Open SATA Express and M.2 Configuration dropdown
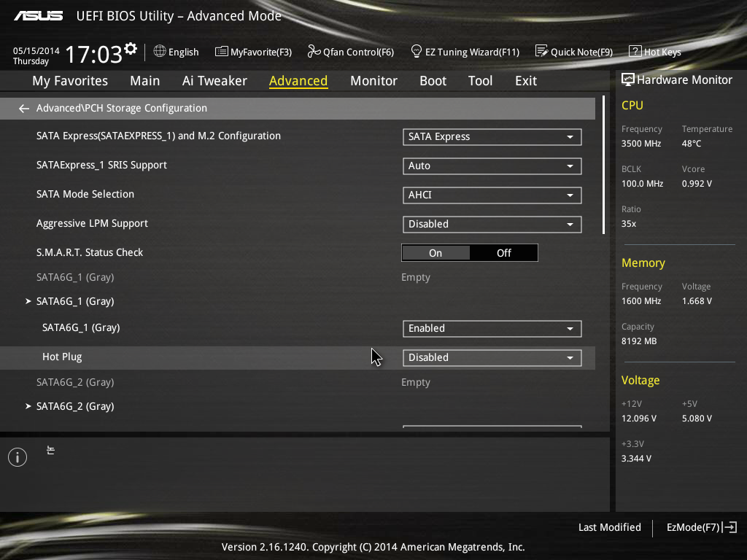Screen dimensions: 747x560 pos(492,137)
